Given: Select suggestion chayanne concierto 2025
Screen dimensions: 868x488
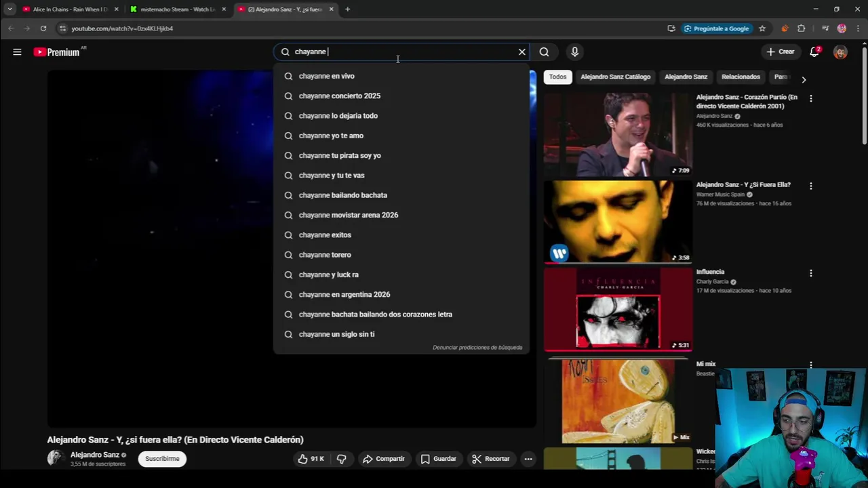Looking at the screenshot, I should pyautogui.click(x=401, y=96).
